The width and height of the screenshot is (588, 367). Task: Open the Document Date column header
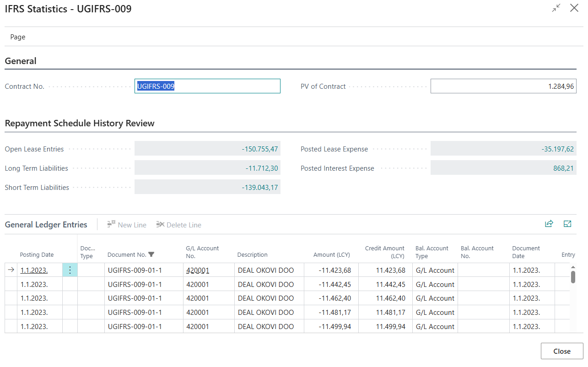[x=526, y=252]
